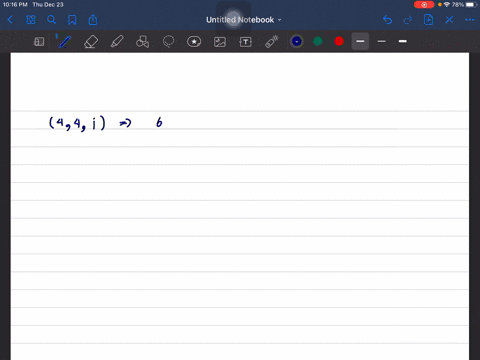
Task: Go back with the left chevron arrow
Action: pyautogui.click(x=10, y=20)
